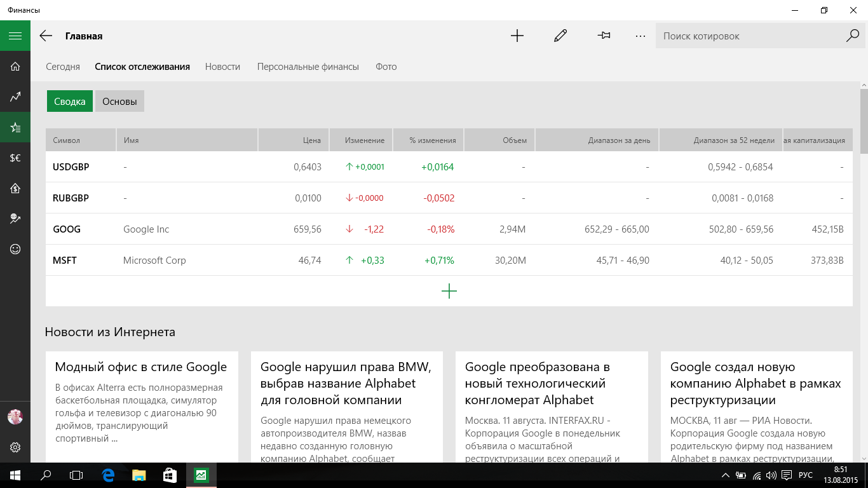Sort by Диапазон за 52 недели header
Screen dimensions: 868x488
tap(721, 140)
